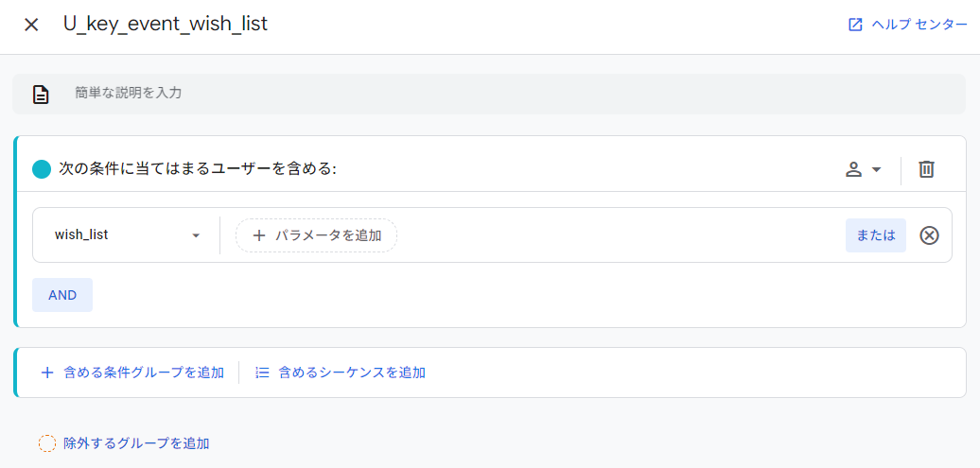Image resolution: width=980 pixels, height=468 pixels.
Task: Close the segment editor with X icon
Action: click(x=31, y=25)
